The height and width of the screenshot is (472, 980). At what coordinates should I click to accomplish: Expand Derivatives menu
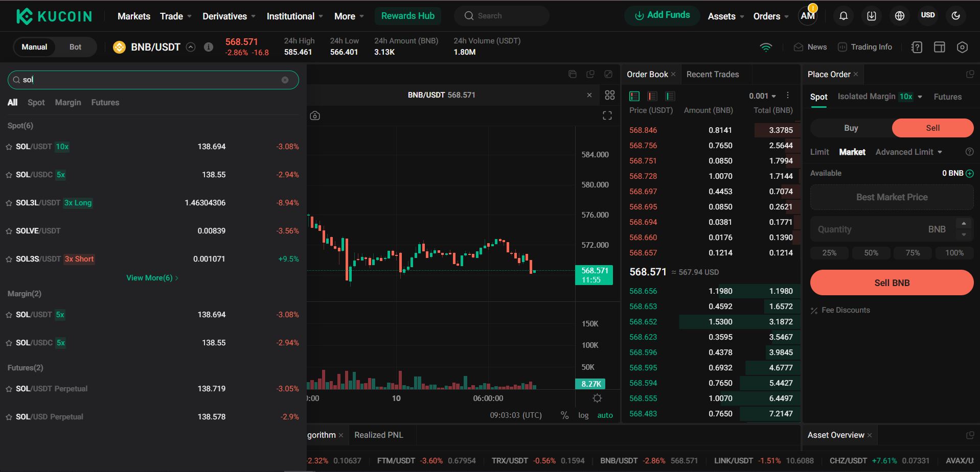(229, 16)
